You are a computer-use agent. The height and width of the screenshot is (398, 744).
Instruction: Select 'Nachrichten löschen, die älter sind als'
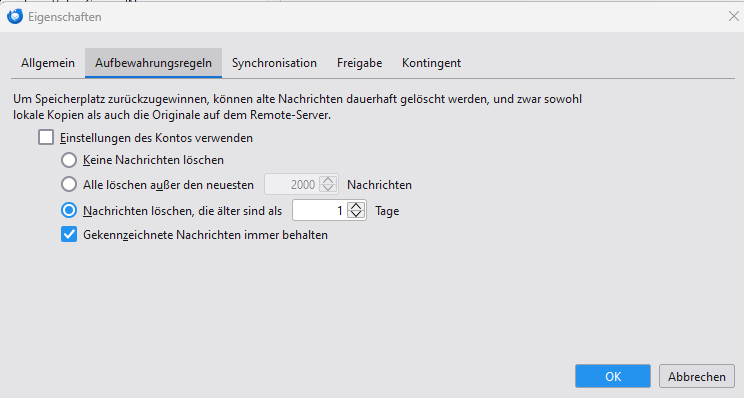click(x=69, y=210)
